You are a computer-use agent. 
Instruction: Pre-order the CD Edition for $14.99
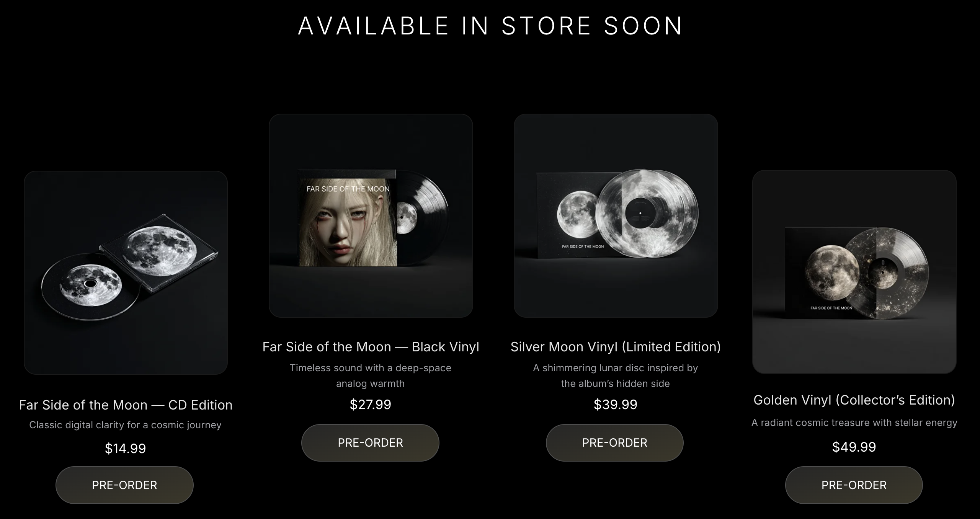click(x=124, y=485)
